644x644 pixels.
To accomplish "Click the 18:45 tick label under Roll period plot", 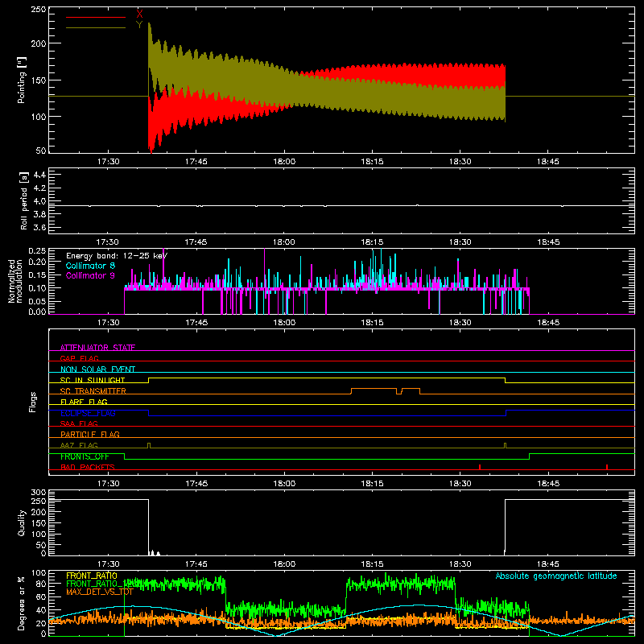I will tap(548, 242).
